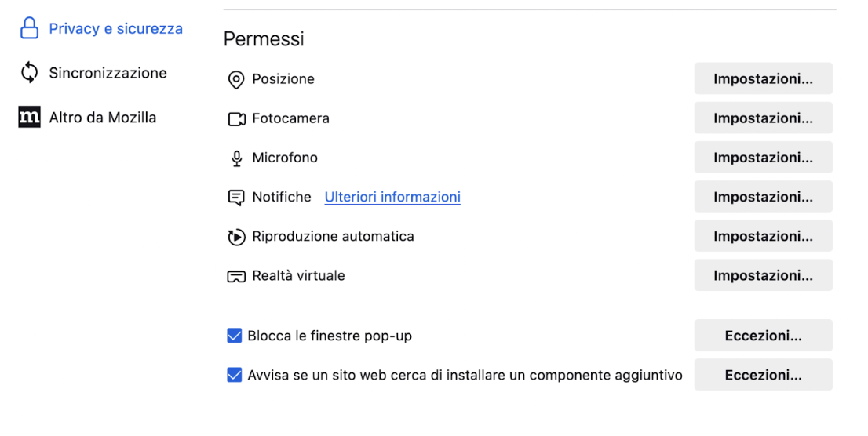Click the Realtà virtuale headset icon
The width and height of the screenshot is (868, 436).
(236, 277)
